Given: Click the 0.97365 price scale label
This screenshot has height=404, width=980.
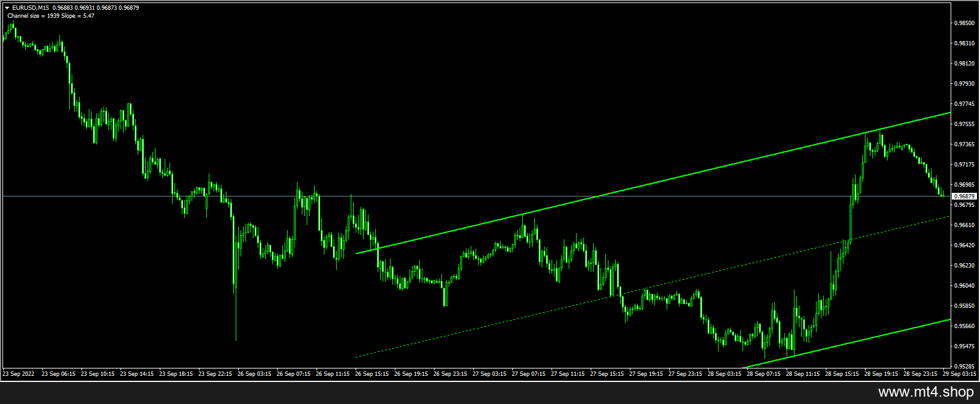Looking at the screenshot, I should click(964, 144).
